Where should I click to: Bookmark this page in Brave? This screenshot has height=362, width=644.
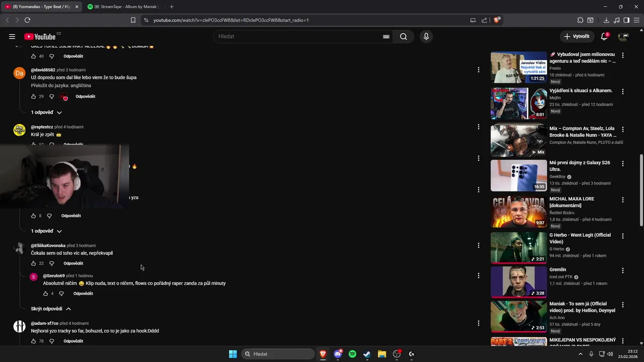(133, 20)
